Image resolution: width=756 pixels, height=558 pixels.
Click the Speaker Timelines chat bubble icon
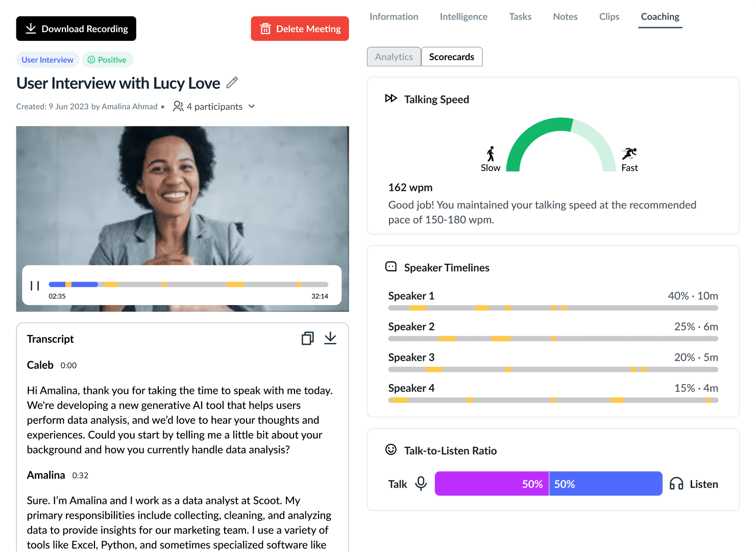click(391, 266)
